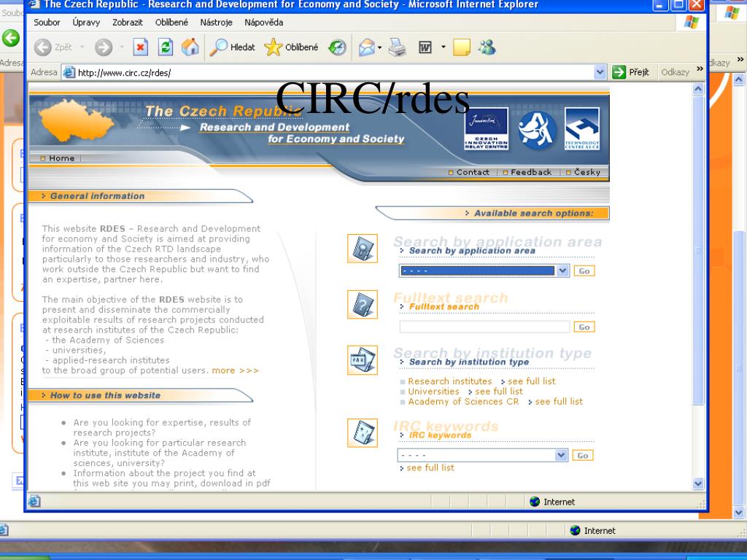
Task: Open the application area dropdown list
Action: 562,271
